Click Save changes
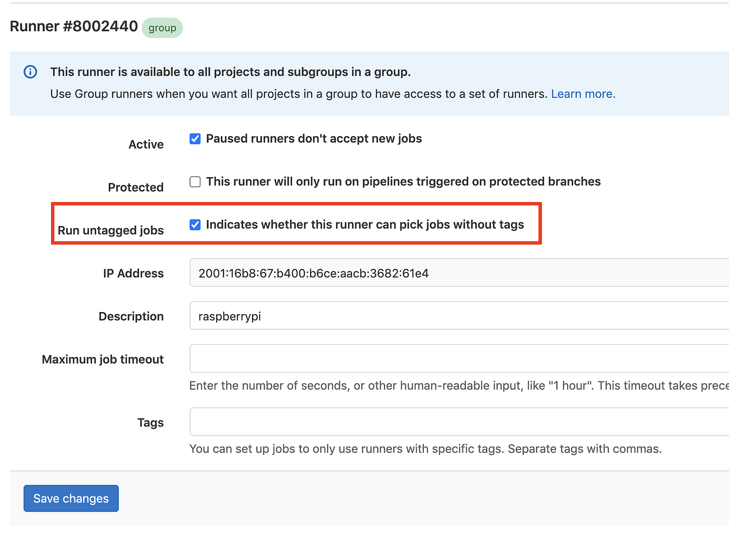Viewport: 729px width, 560px height. click(x=71, y=498)
